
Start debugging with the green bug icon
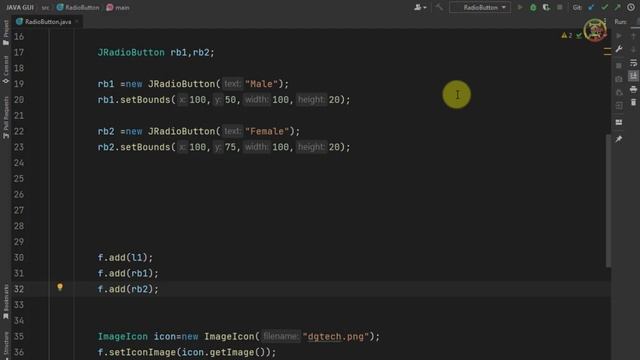(533, 7)
